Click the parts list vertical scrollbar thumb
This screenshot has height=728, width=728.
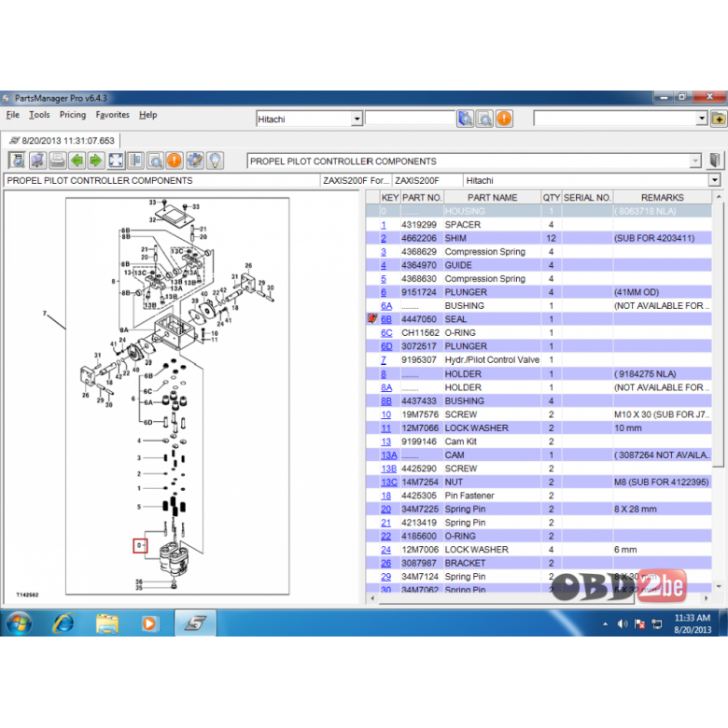coord(719,333)
